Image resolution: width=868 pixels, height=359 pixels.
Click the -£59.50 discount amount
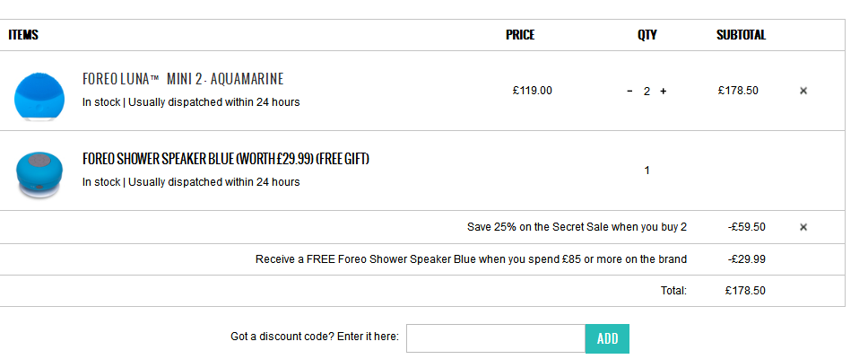(x=747, y=227)
